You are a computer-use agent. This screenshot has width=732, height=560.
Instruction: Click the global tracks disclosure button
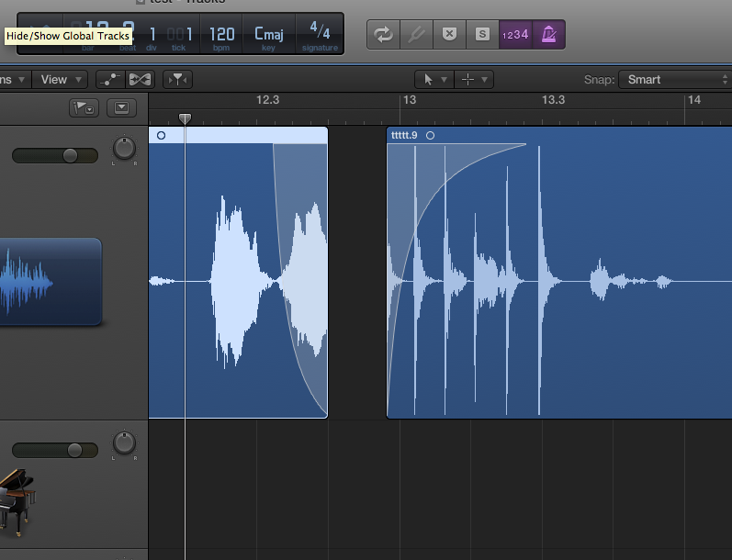[x=121, y=107]
